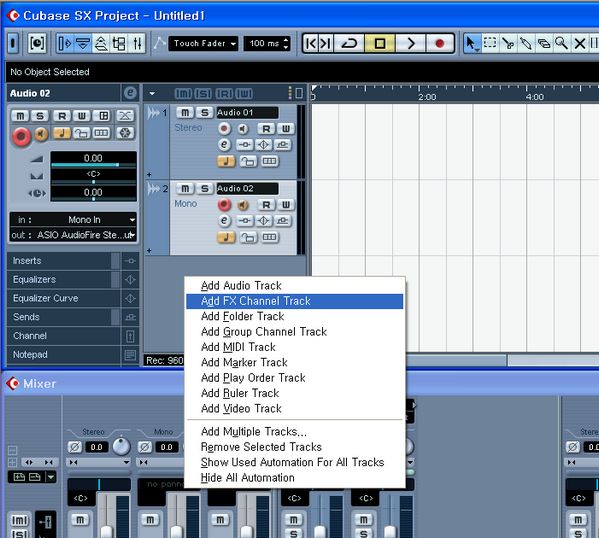Go to next marker button
599x538 pixels.
point(326,43)
